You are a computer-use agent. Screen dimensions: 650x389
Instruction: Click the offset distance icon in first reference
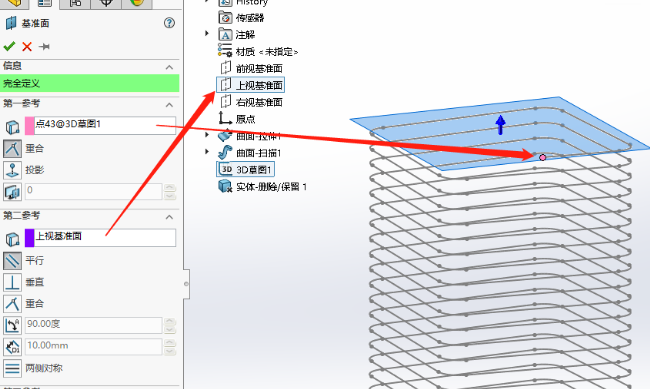pyautogui.click(x=12, y=192)
